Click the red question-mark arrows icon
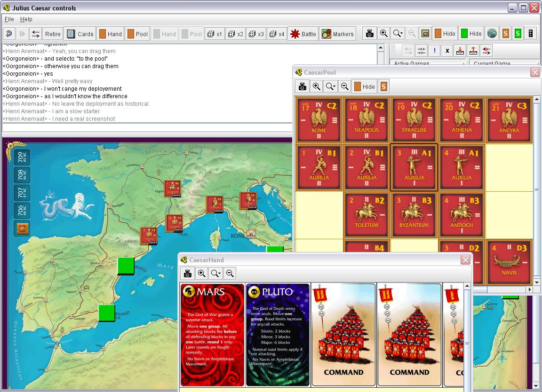542x392 pixels. tap(486, 51)
